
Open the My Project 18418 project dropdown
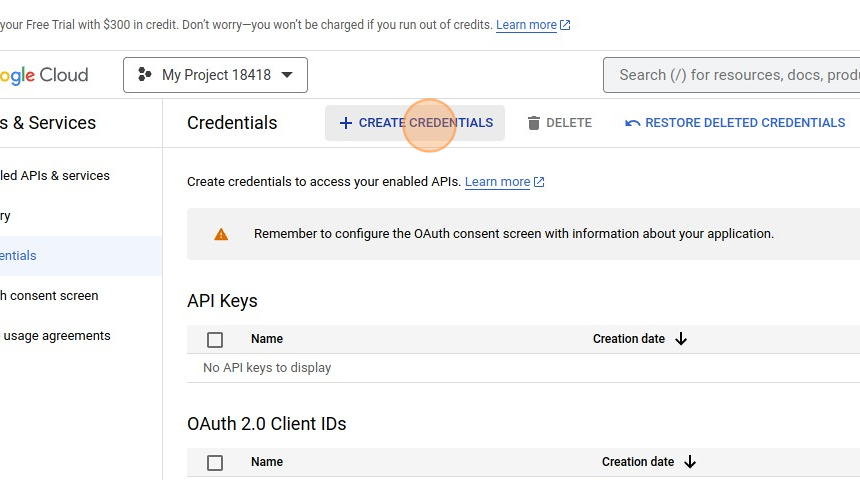(x=216, y=75)
